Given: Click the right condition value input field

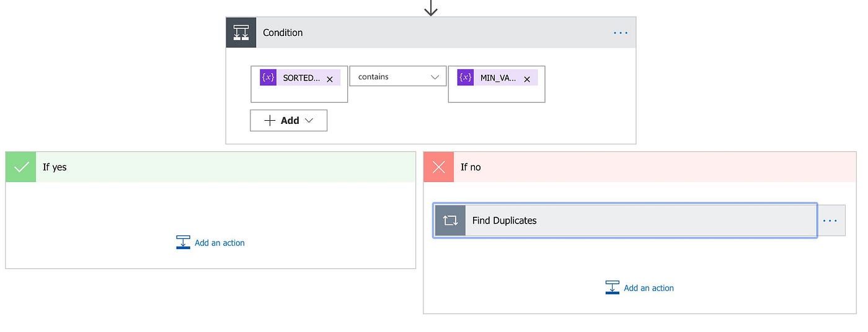Looking at the screenshot, I should click(496, 94).
